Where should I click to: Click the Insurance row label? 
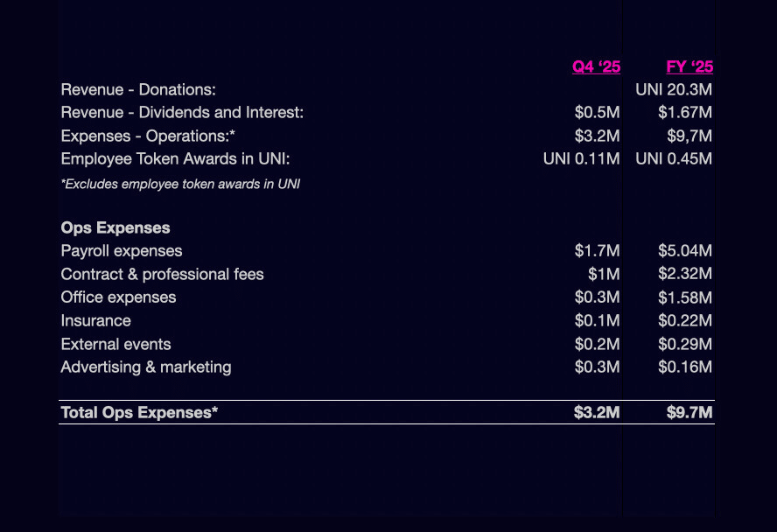click(95, 320)
